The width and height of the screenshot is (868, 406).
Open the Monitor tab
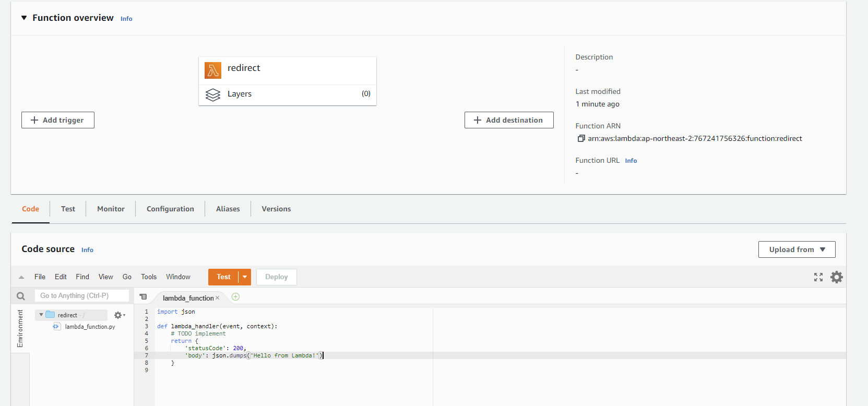pos(111,209)
